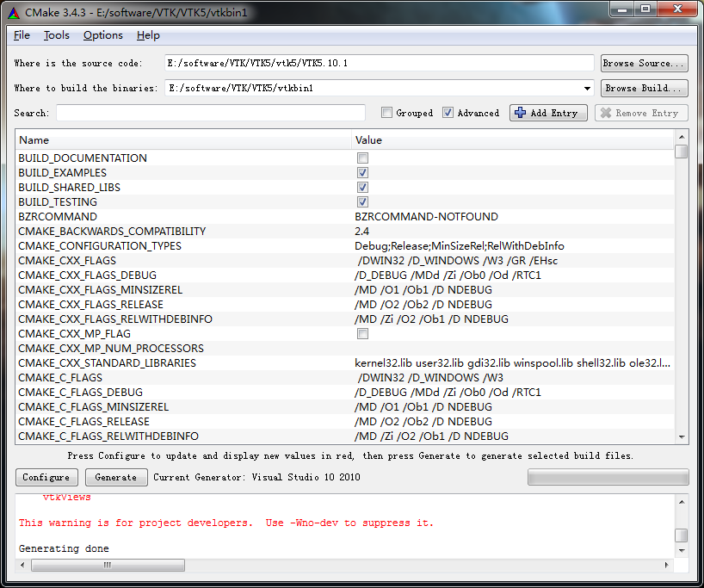Screen dimensions: 704x588
Task: Select the BZRCOMMAND row name
Action: click(x=58, y=216)
